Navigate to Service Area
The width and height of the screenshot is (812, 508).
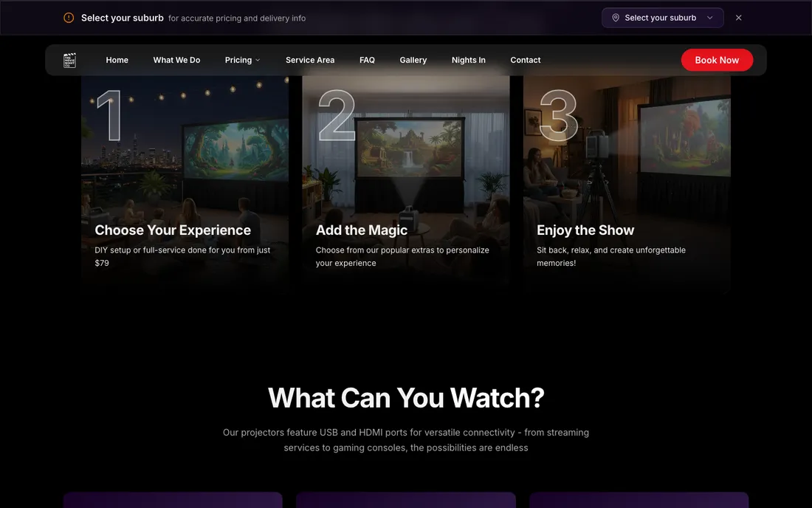(x=310, y=60)
